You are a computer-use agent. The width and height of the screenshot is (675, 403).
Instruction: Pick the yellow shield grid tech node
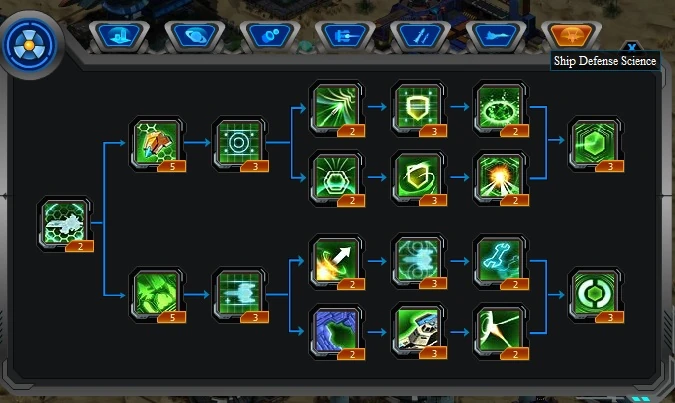click(418, 108)
